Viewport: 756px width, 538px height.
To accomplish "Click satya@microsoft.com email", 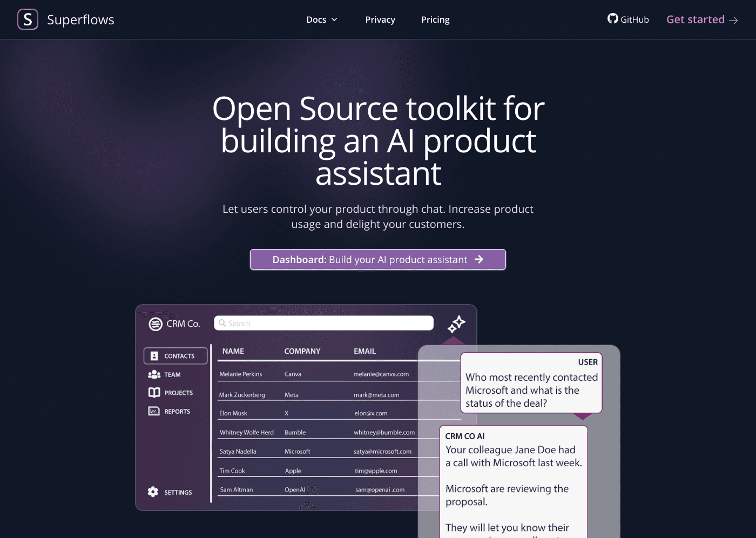I will coord(382,452).
